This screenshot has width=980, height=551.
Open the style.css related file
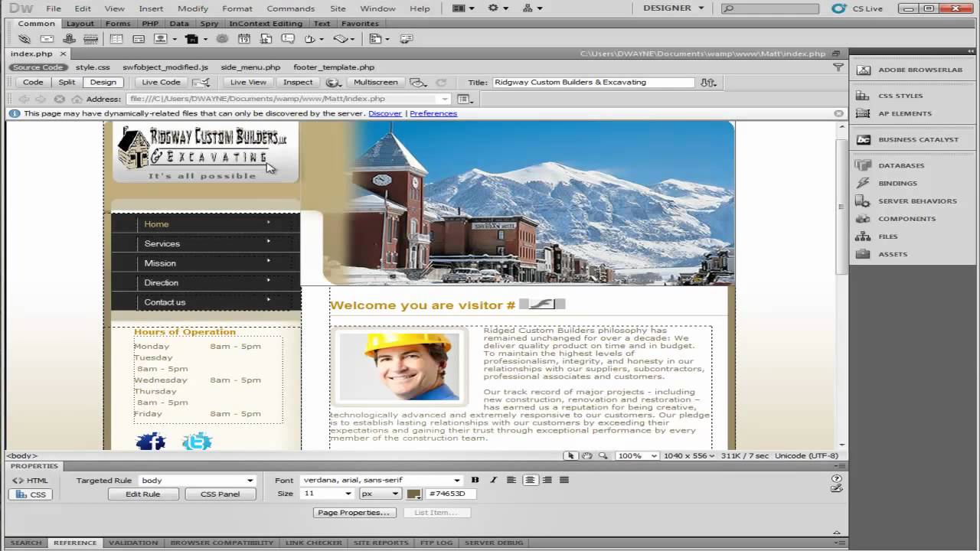[93, 67]
